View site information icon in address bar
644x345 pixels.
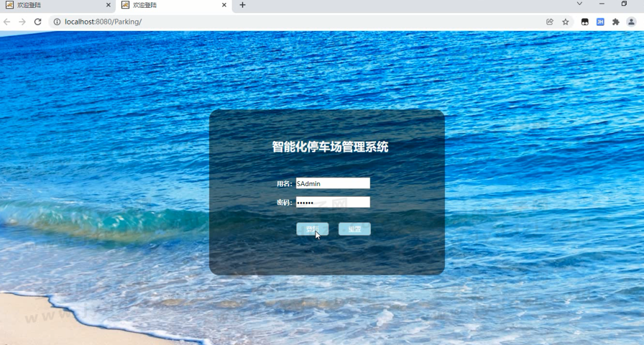click(57, 21)
